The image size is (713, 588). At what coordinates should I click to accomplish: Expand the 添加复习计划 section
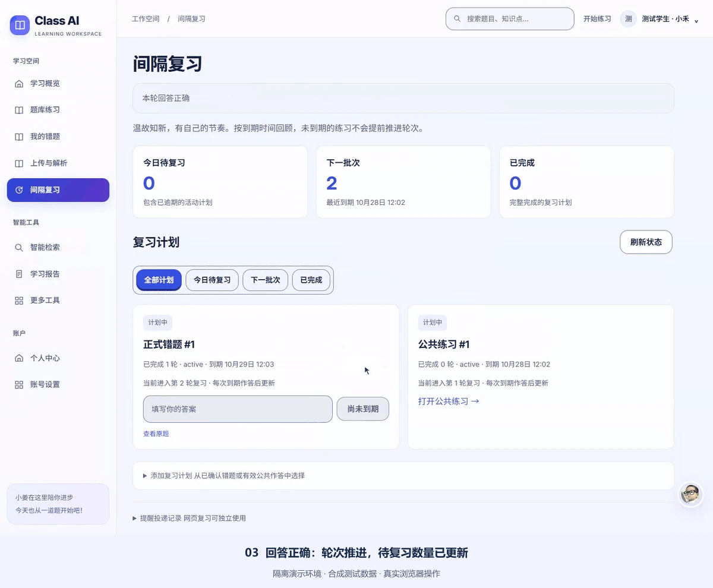coord(403,476)
